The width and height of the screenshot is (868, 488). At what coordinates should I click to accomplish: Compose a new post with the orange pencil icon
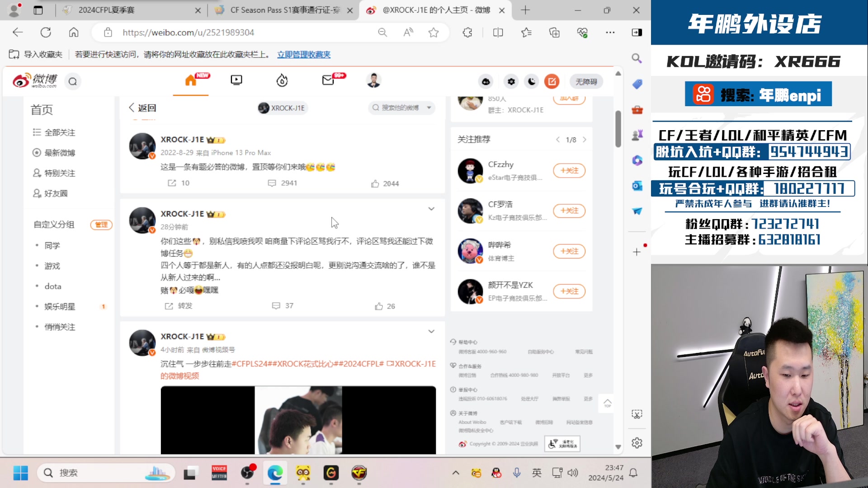[x=552, y=81]
